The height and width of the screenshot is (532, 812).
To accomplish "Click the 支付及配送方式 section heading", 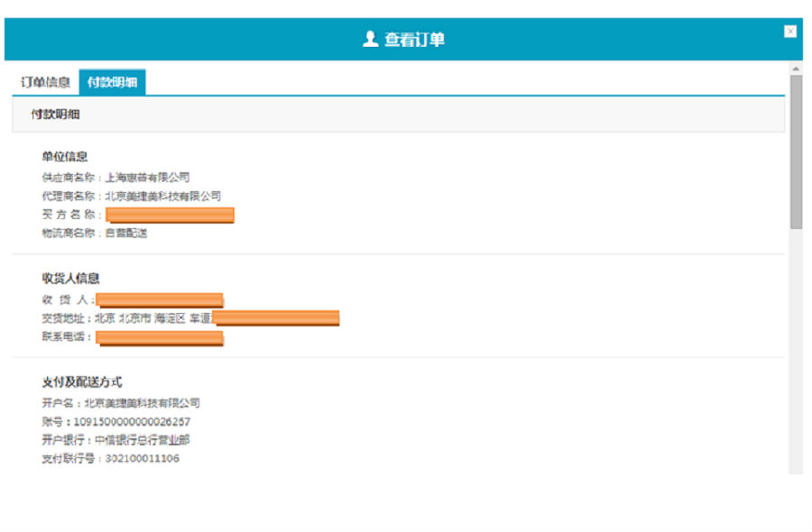I will [x=81, y=381].
